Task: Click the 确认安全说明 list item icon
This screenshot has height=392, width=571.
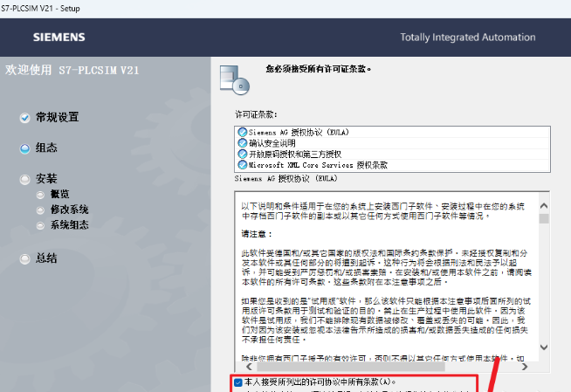Action: pos(242,142)
